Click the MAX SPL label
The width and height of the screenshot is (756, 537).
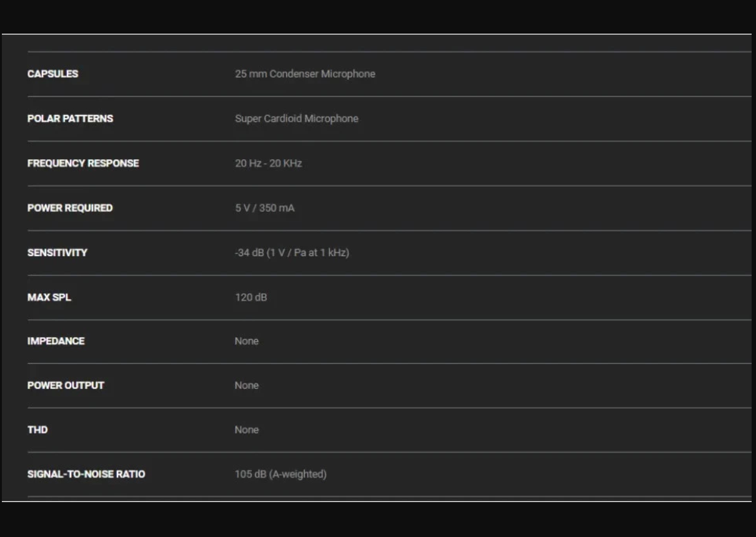coord(49,297)
